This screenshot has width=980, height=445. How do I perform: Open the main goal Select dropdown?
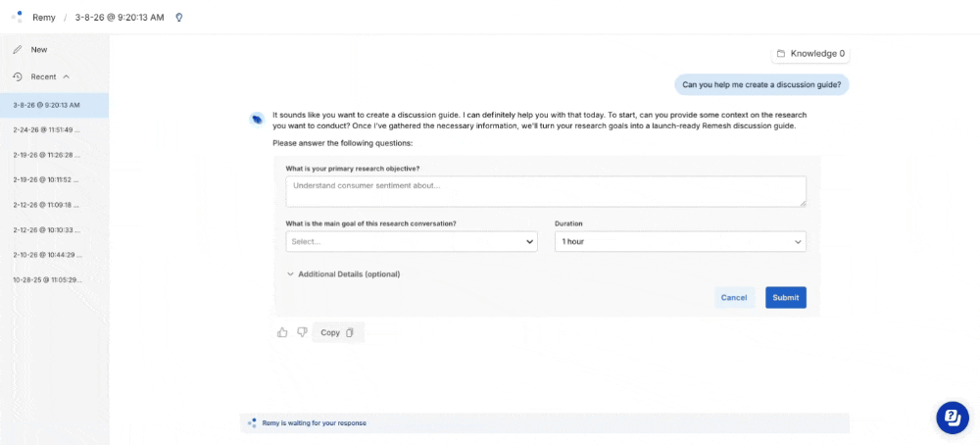412,241
